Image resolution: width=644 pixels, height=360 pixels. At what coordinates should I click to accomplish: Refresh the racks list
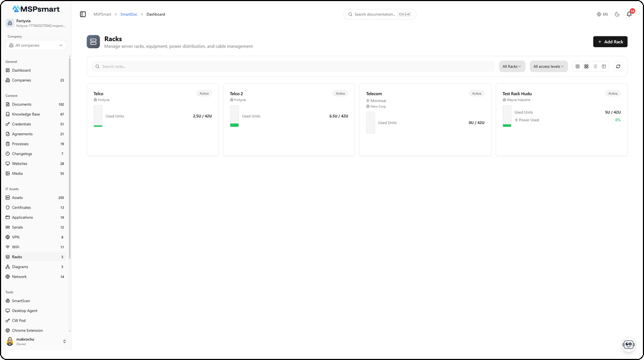click(x=618, y=66)
